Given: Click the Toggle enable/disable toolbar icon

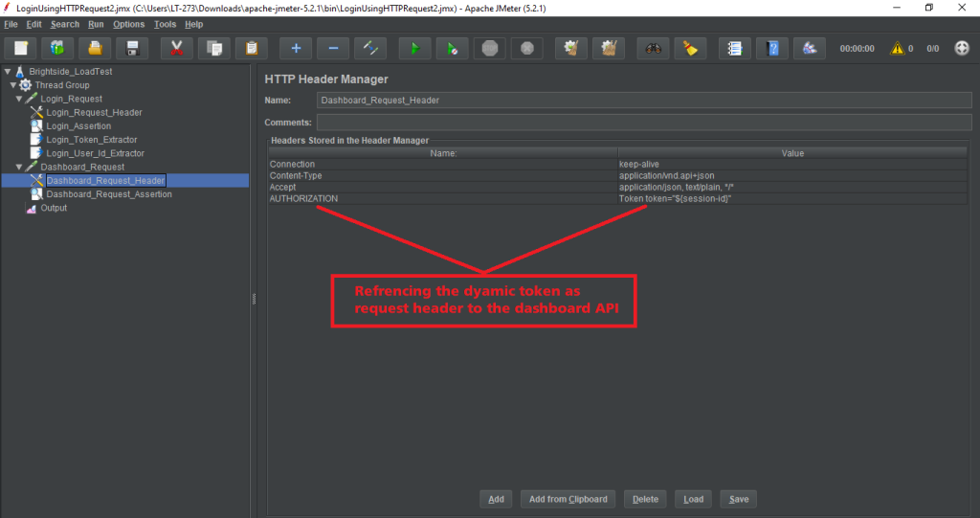Looking at the screenshot, I should click(x=369, y=48).
